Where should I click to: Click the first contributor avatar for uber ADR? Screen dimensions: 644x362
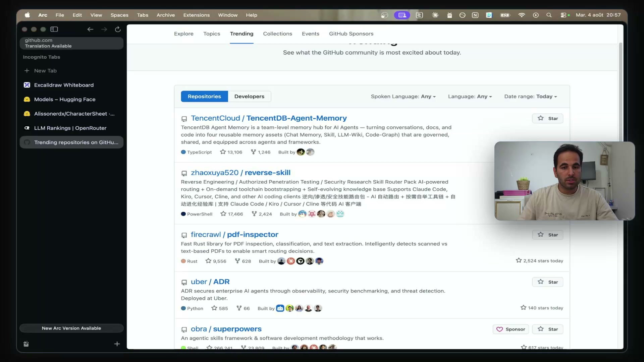[280, 308]
